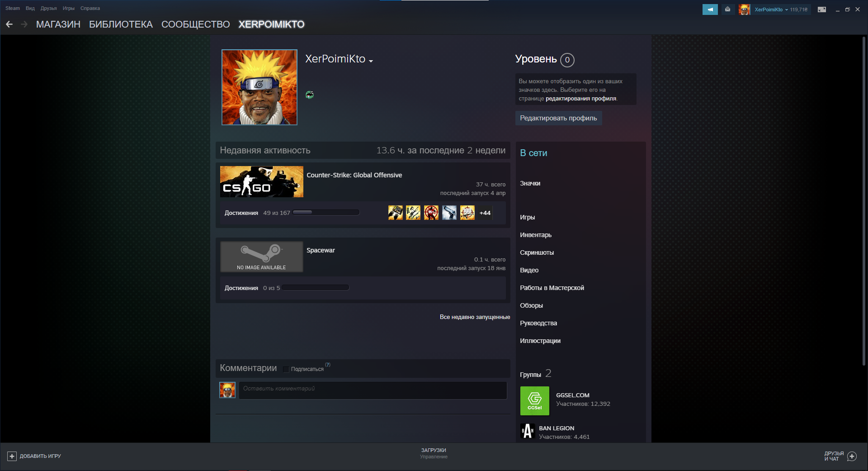Image resolution: width=868 pixels, height=471 pixels.
Task: Toggle the Подписаться checkbox
Action: 286,369
